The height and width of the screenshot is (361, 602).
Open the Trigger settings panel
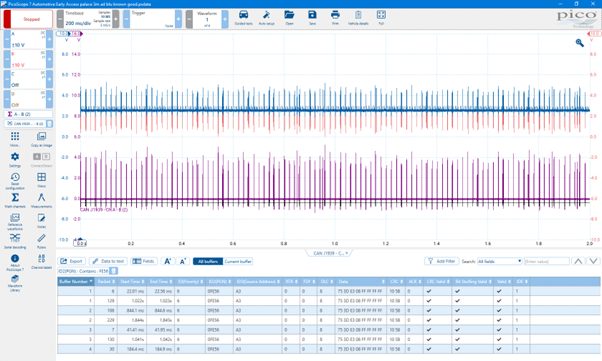pyautogui.click(x=152, y=19)
